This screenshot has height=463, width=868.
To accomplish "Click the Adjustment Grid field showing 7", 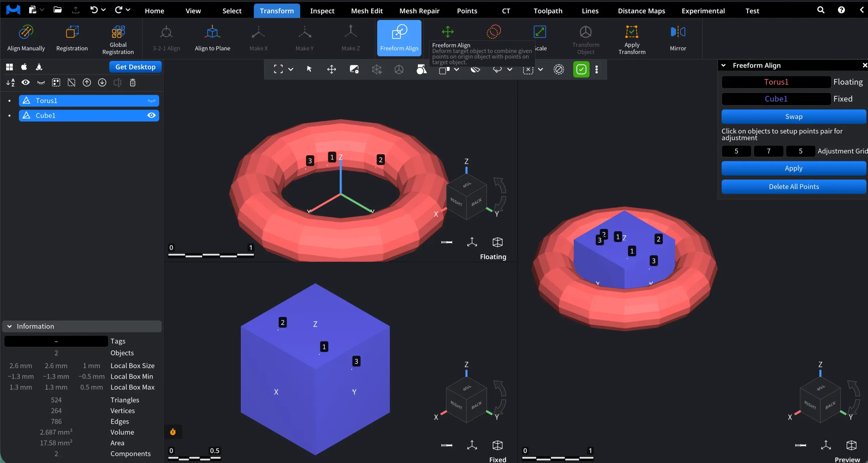I will pos(768,151).
